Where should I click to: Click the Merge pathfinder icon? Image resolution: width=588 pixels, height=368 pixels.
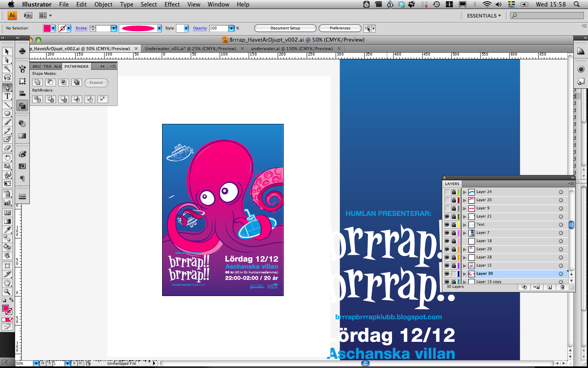pos(64,99)
